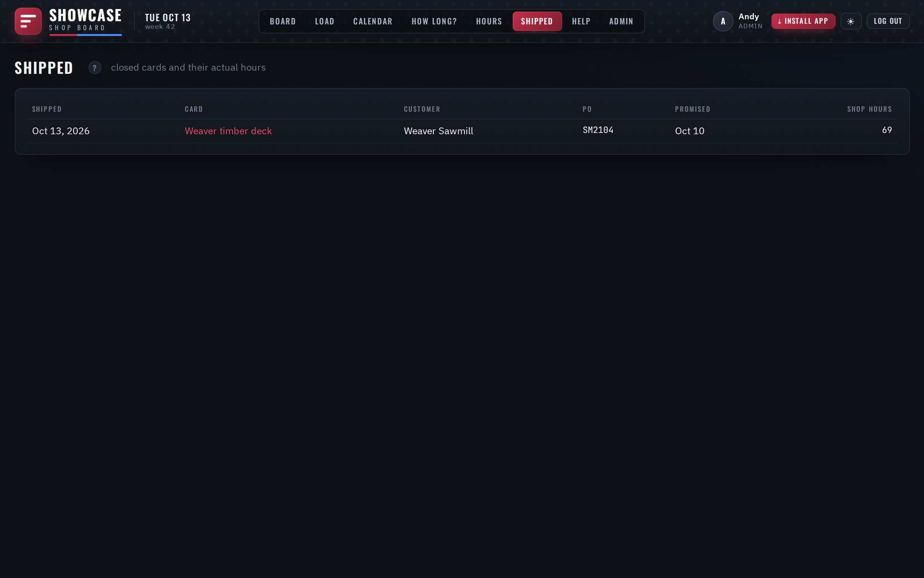Open the Shipped help question mark icon
The width and height of the screenshot is (924, 578).
point(94,68)
